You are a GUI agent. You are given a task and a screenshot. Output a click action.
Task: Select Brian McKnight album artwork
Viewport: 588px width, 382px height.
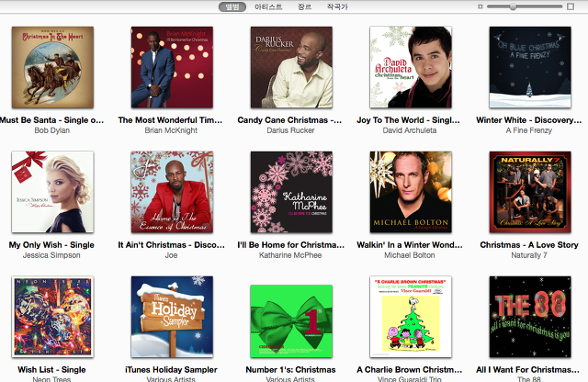point(172,67)
